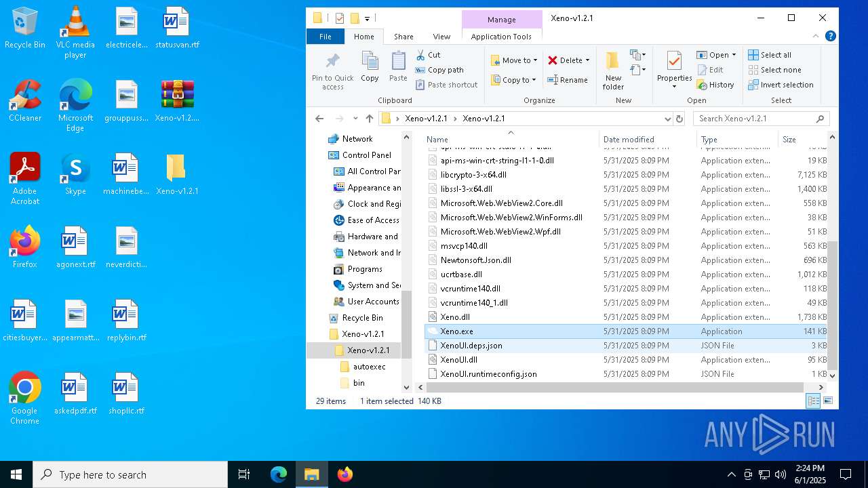Open Skype desktop shortcut
The image size is (868, 488).
[75, 174]
